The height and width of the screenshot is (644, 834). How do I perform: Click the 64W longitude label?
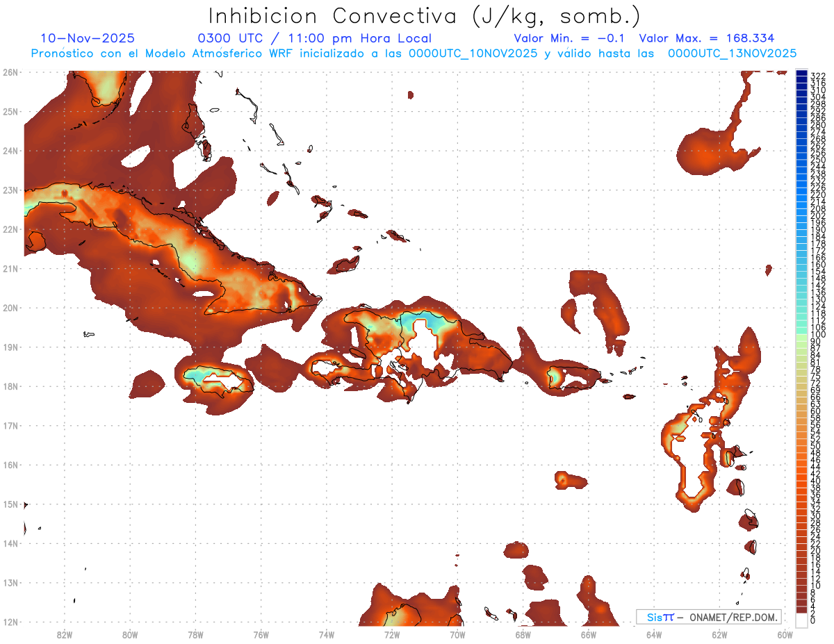click(x=654, y=634)
